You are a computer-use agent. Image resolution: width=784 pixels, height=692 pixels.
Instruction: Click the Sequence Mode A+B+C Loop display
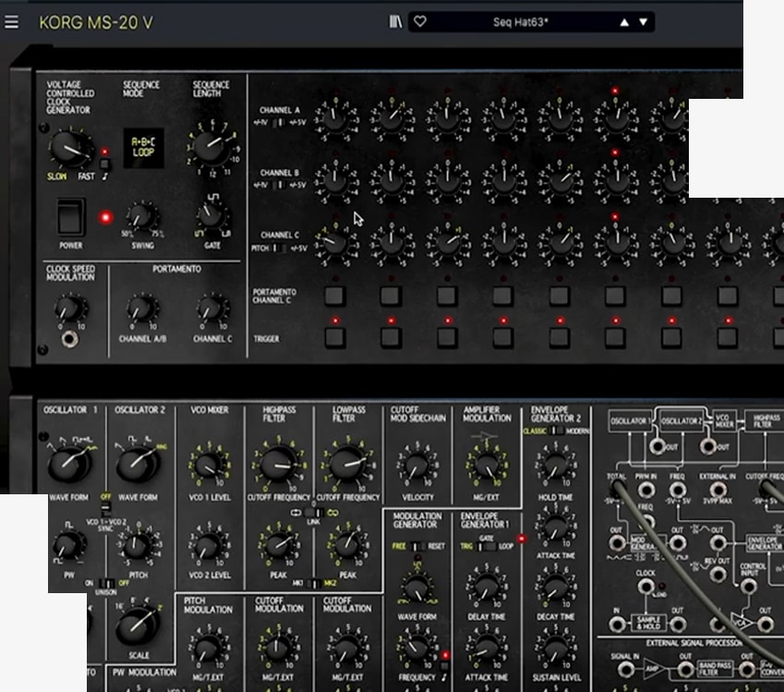pos(143,148)
